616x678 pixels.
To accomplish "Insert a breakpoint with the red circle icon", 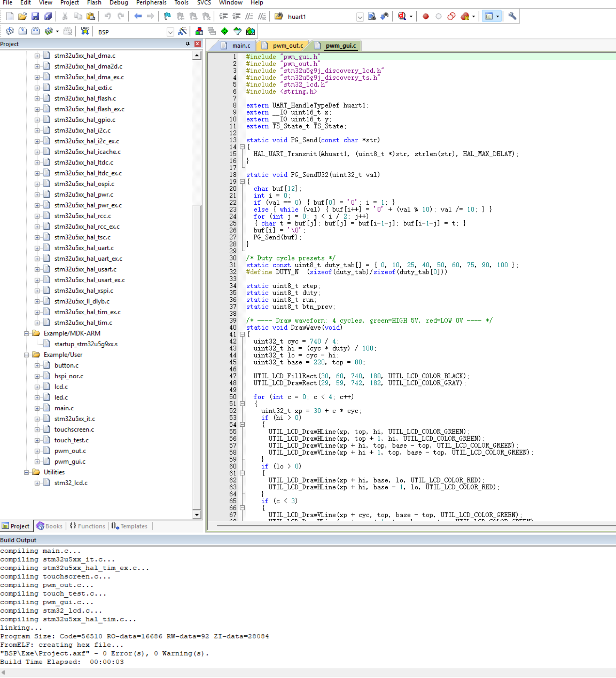I will pyautogui.click(x=426, y=16).
